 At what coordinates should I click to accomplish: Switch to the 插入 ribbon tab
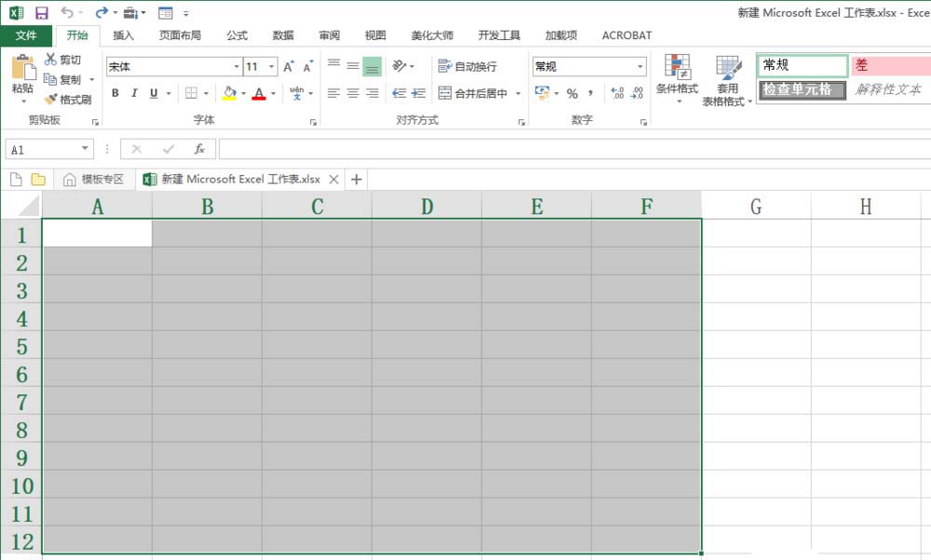coord(124,34)
